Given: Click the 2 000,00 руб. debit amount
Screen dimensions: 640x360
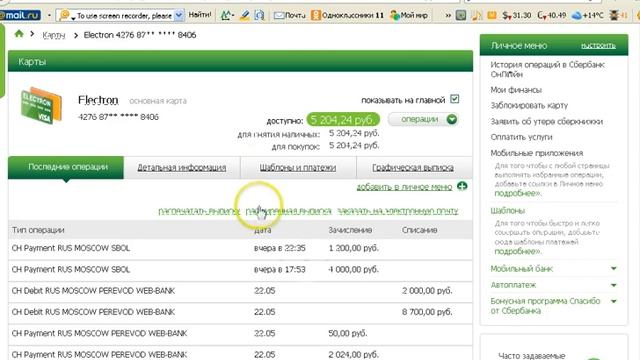Looking at the screenshot, I should (x=427, y=291).
